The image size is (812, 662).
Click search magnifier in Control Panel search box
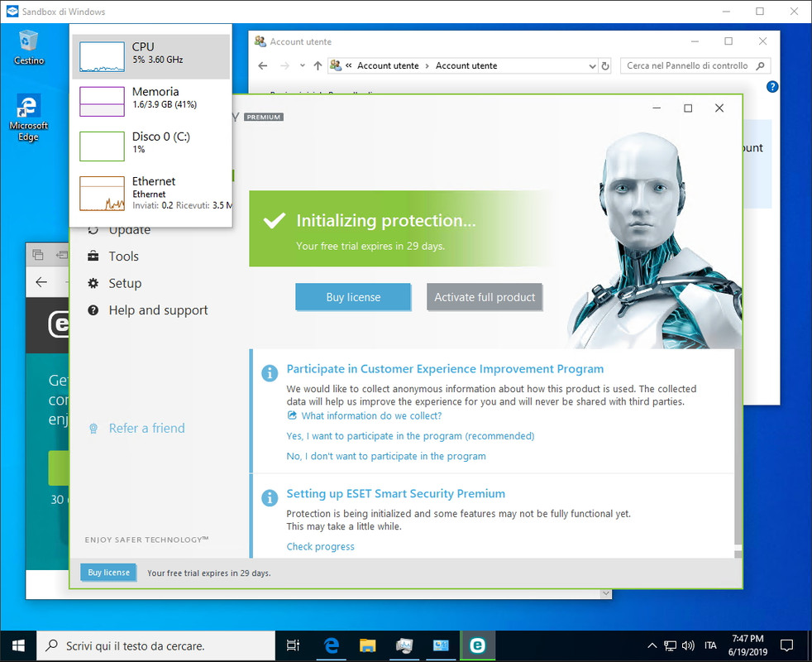760,66
